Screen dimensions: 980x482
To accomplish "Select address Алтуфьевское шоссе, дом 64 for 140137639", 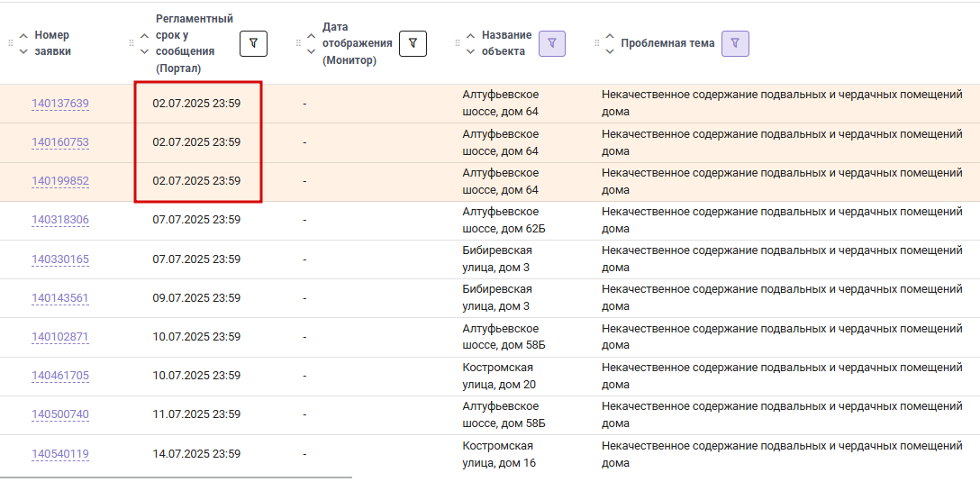I will (x=501, y=103).
